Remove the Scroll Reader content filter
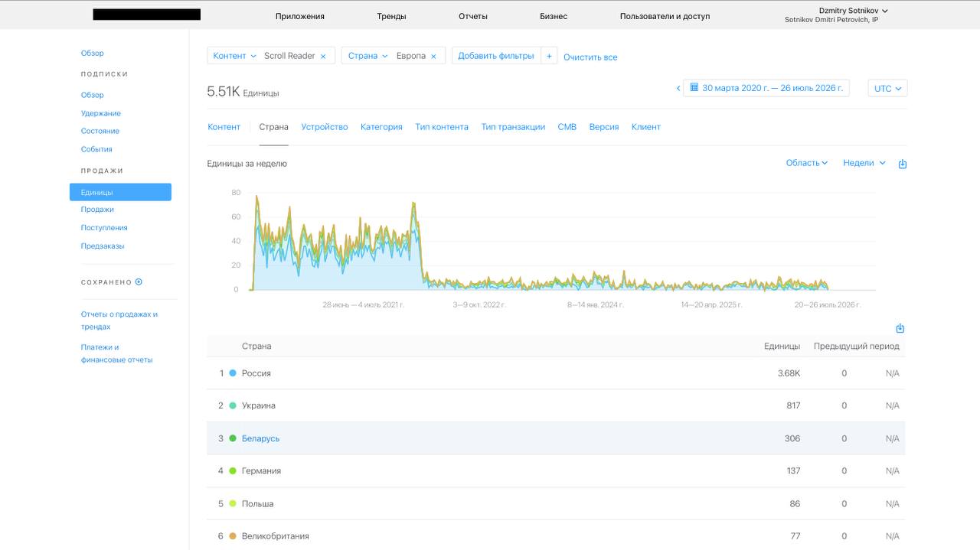Viewport: 980px width, 550px height. point(323,57)
